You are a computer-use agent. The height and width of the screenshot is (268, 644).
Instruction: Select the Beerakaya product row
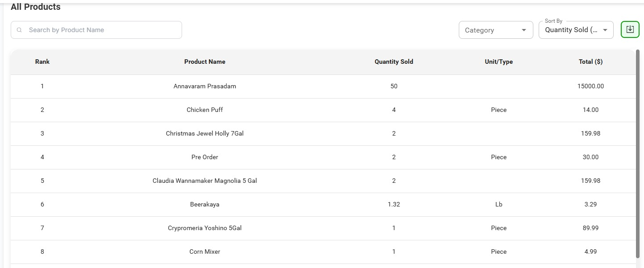pyautogui.click(x=204, y=204)
